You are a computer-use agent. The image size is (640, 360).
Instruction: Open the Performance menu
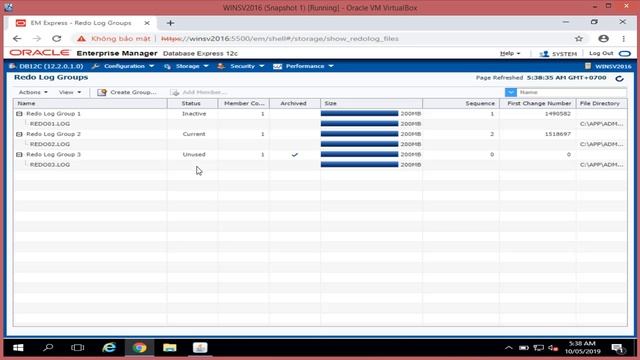(304, 66)
